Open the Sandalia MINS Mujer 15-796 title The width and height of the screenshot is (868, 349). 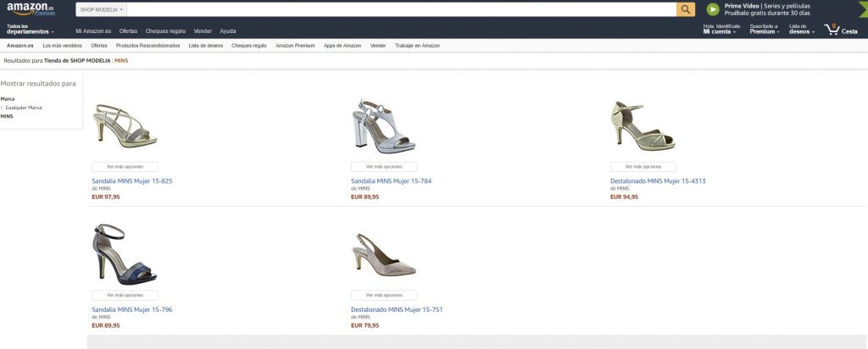point(131,310)
